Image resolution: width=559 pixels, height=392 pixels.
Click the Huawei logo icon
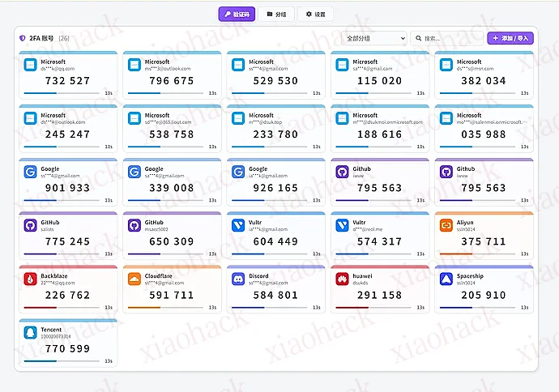coord(341,279)
